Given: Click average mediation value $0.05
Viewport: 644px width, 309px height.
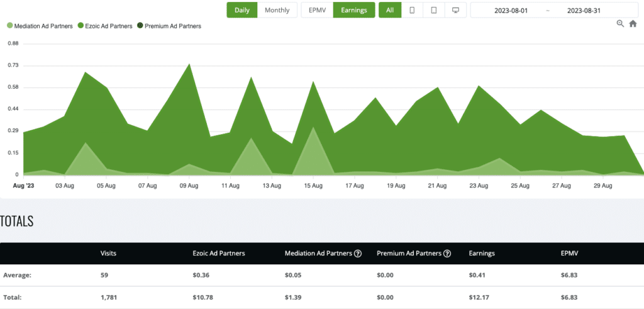Looking at the screenshot, I should (293, 275).
